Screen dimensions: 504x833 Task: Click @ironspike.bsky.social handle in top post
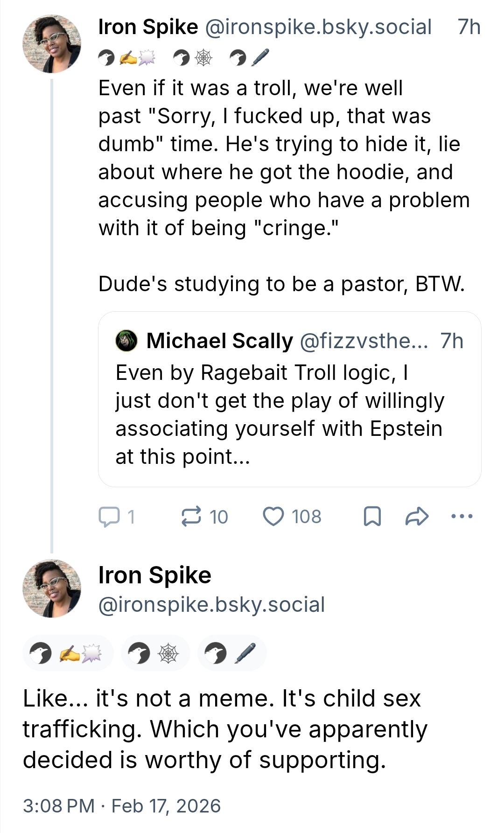coord(318,27)
